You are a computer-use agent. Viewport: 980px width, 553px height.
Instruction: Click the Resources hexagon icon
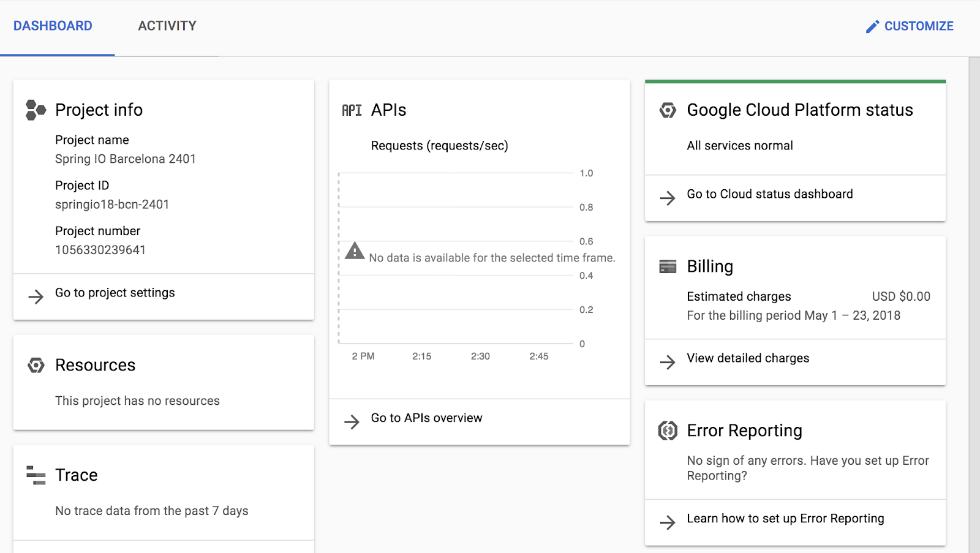click(36, 366)
